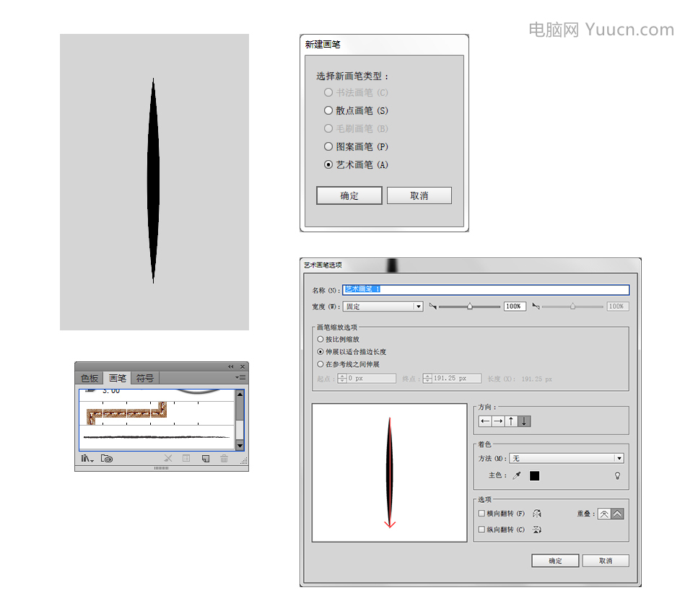Image resolution: width=693 pixels, height=616 pixels.
Task: Enable the 横向翻转 (F) checkbox
Action: coord(481,514)
